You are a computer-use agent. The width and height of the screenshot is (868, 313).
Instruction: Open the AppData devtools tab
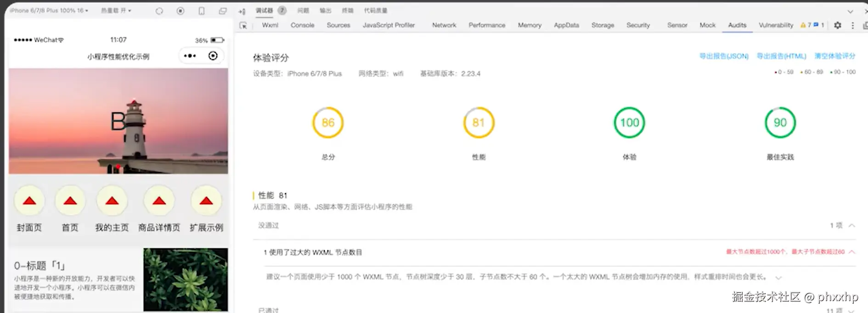pos(566,25)
